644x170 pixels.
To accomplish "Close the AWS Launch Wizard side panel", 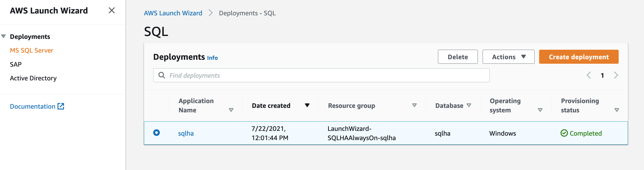I will 111,11.
